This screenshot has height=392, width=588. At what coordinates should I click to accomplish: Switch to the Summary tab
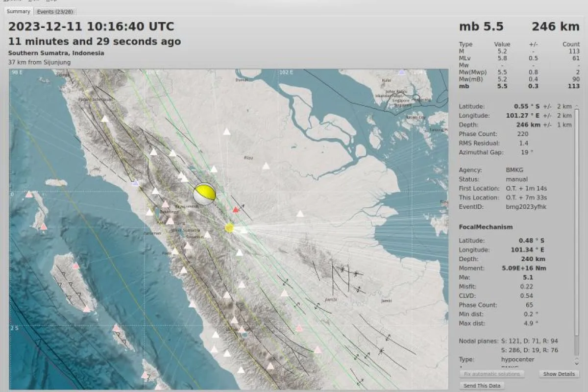click(18, 11)
